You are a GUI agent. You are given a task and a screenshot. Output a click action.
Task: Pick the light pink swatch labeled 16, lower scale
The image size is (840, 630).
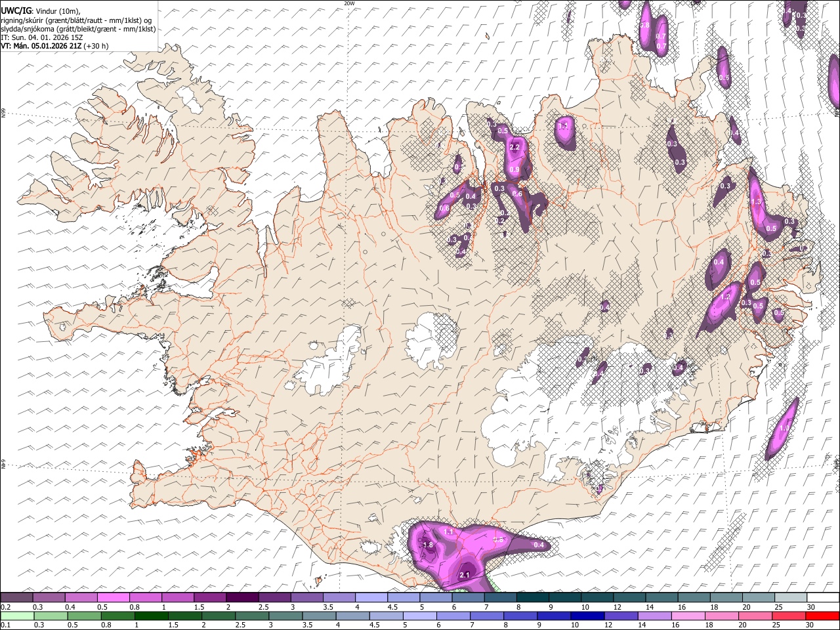[x=688, y=616]
